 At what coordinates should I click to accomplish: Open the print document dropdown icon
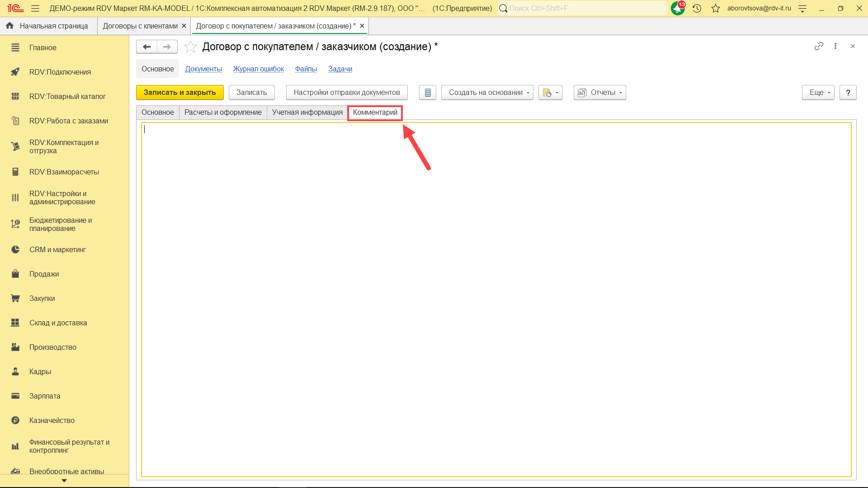click(550, 93)
